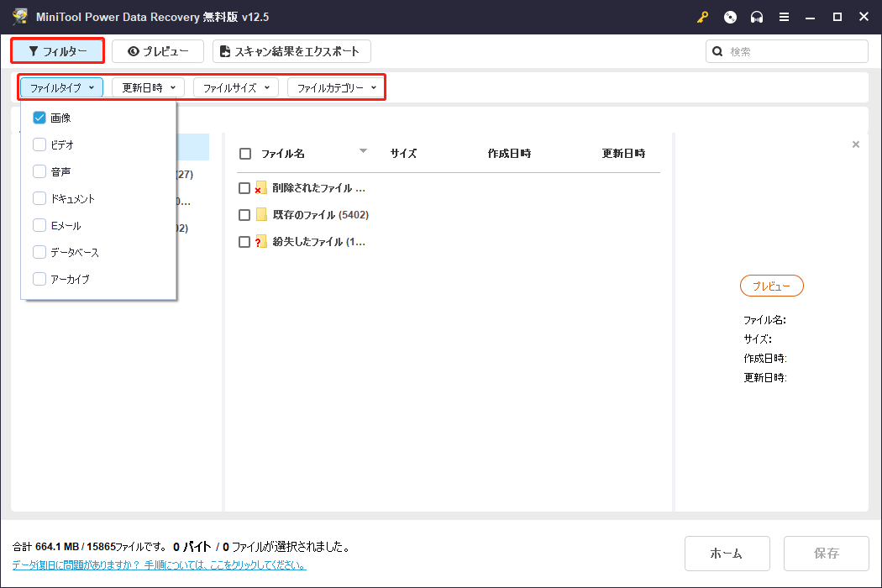The image size is (882, 588).
Task: Uncheck the 画像 checkbox
Action: coord(39,118)
